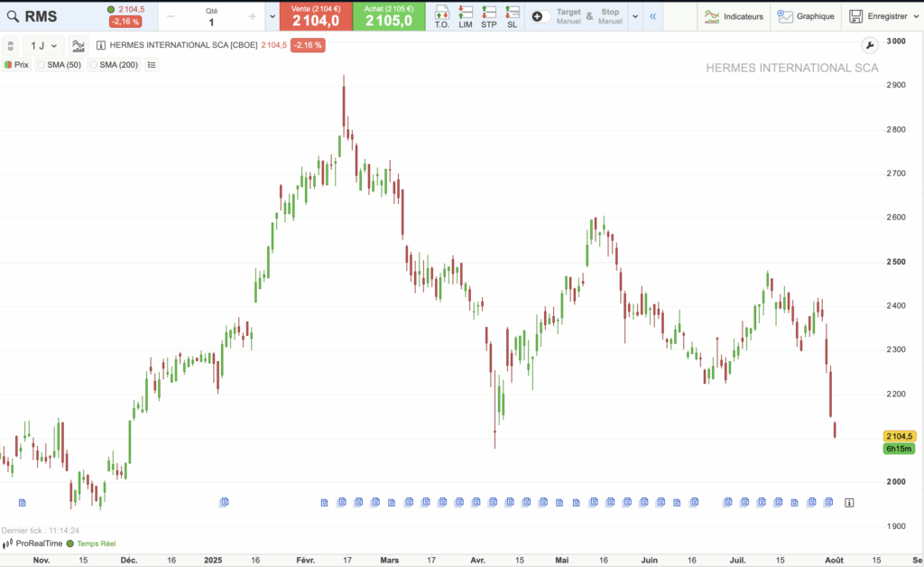Select the LIM limit order icon

coord(466,16)
